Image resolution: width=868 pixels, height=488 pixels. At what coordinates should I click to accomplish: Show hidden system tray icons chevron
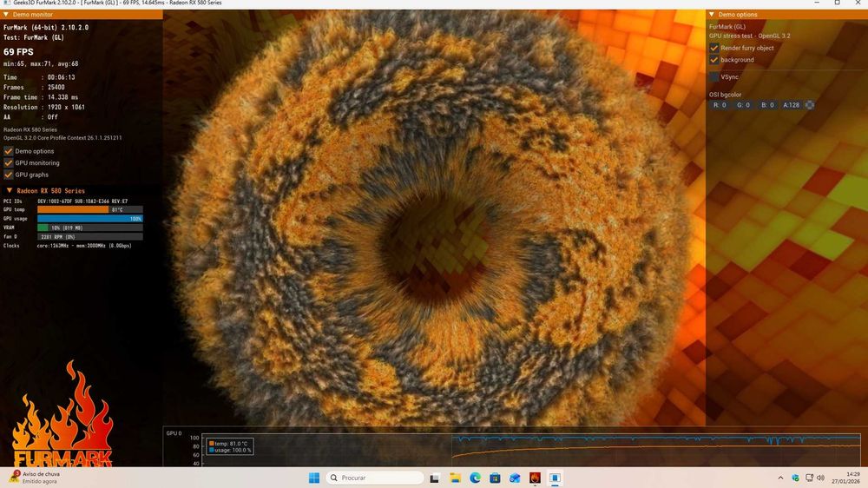[x=780, y=478]
